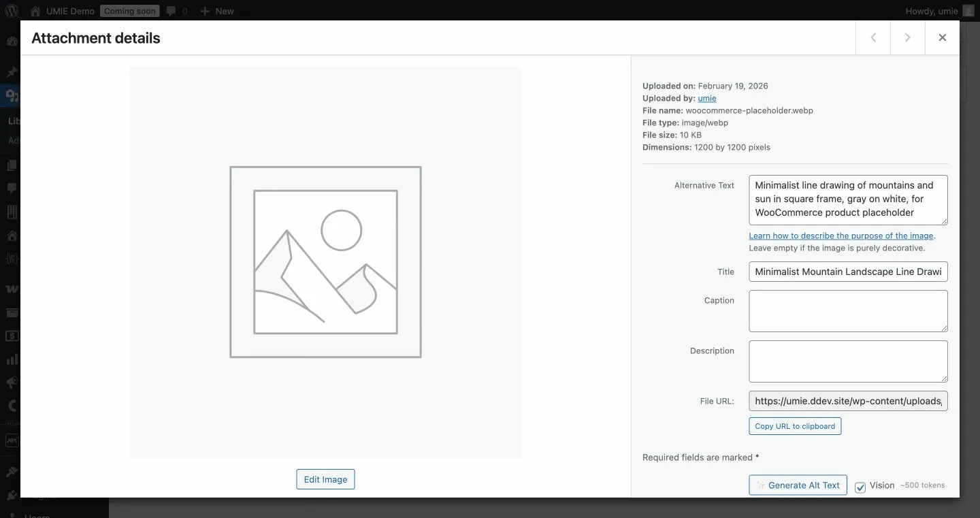Click inside the Alternative Text field

click(849, 200)
